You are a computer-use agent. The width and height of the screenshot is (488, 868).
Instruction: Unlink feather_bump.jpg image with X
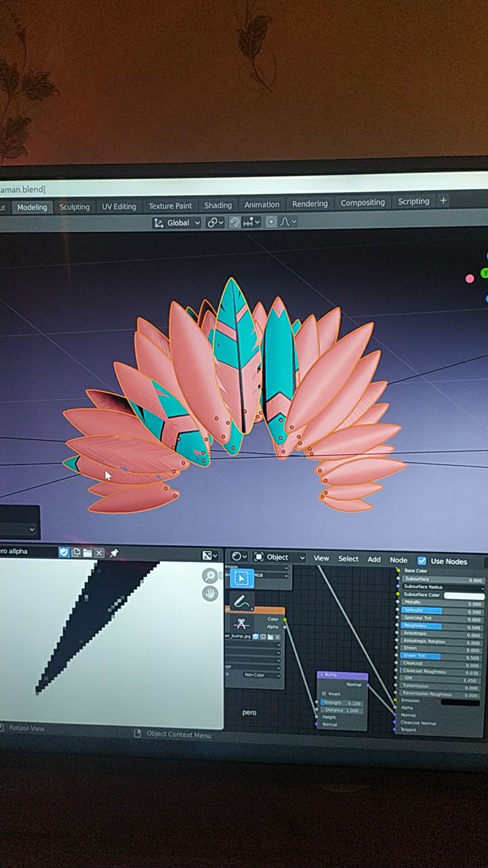click(x=277, y=637)
